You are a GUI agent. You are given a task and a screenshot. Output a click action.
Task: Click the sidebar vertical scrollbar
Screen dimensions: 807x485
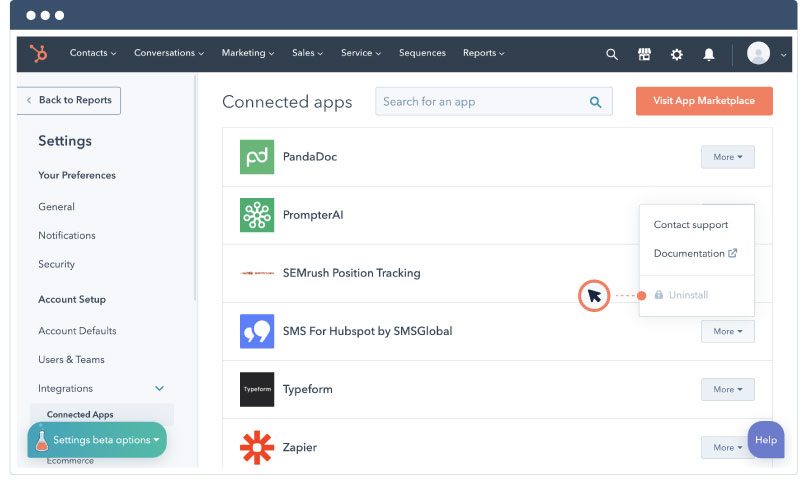click(x=196, y=188)
